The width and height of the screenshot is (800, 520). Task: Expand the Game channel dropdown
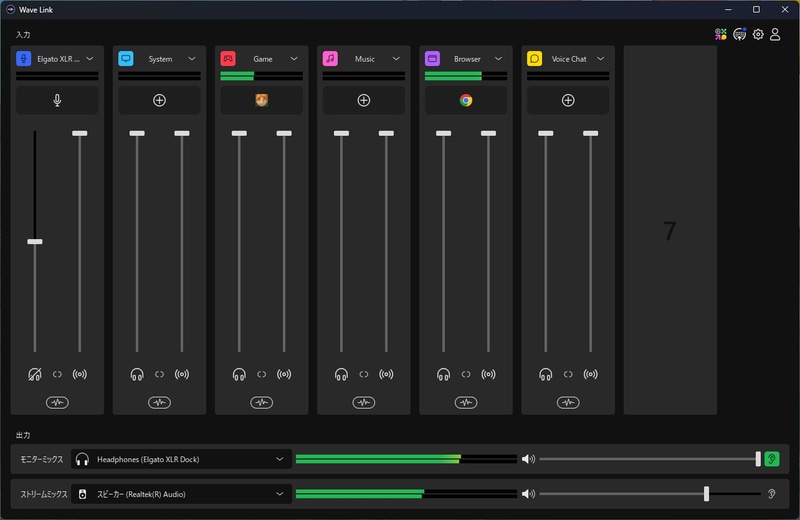coord(294,59)
